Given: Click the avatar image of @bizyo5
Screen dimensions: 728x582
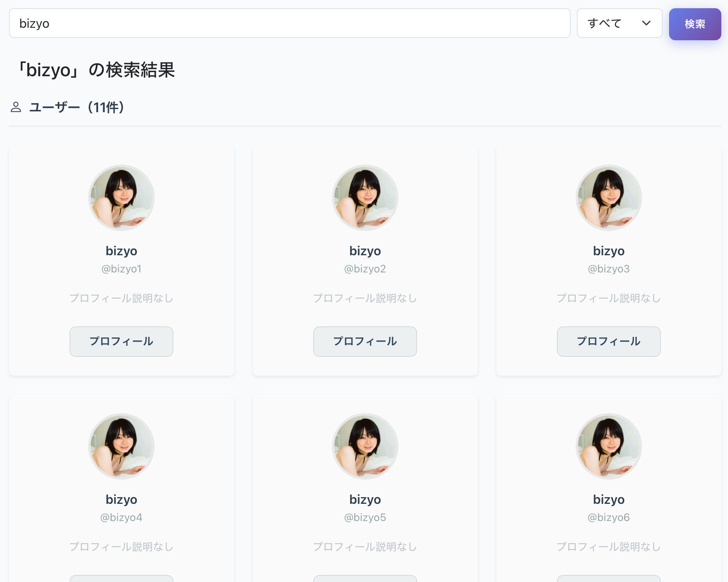Looking at the screenshot, I should click(365, 446).
